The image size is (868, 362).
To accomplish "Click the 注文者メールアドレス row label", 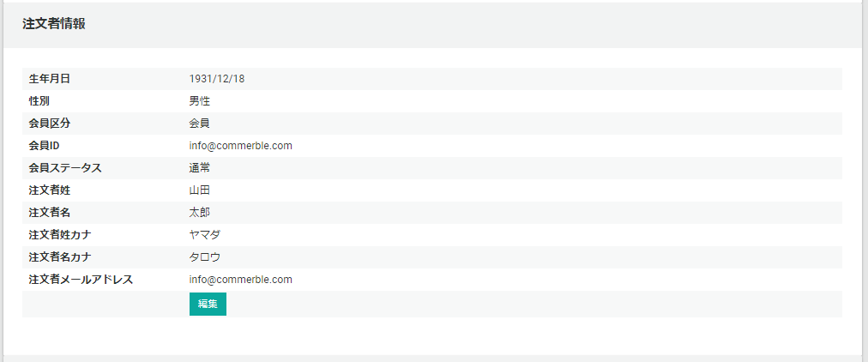I will 81,280.
